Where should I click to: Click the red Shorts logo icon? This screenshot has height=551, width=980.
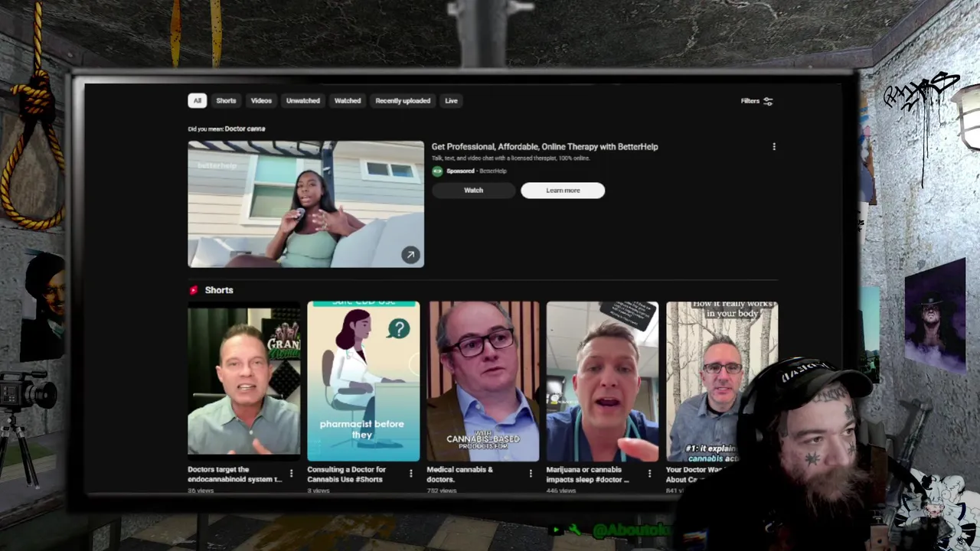pyautogui.click(x=194, y=290)
